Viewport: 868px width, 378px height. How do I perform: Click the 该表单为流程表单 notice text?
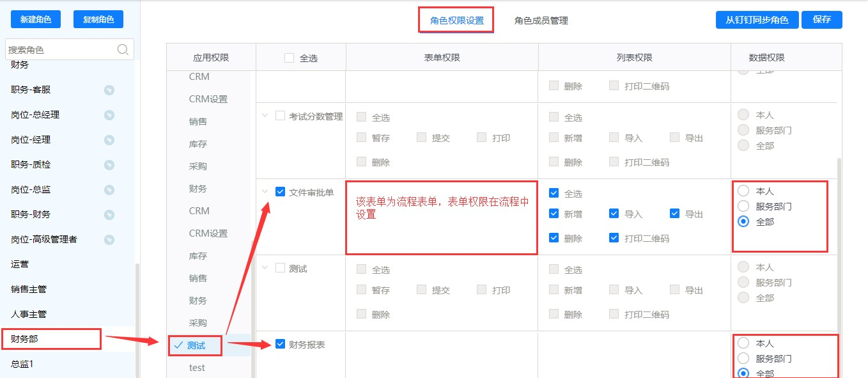click(x=442, y=208)
